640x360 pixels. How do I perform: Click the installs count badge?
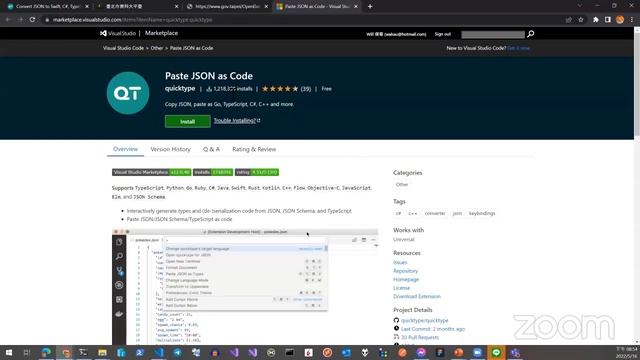(213, 172)
